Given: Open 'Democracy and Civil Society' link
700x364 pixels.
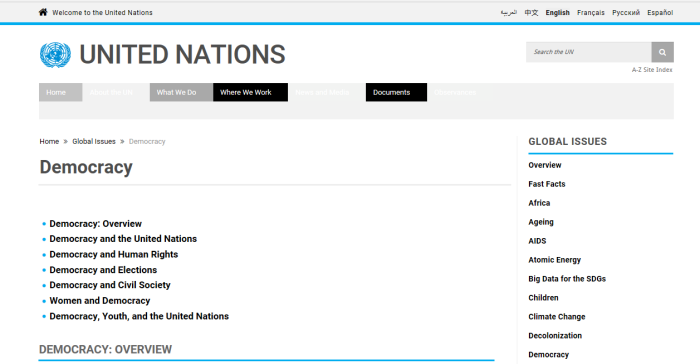Looking at the screenshot, I should click(110, 285).
